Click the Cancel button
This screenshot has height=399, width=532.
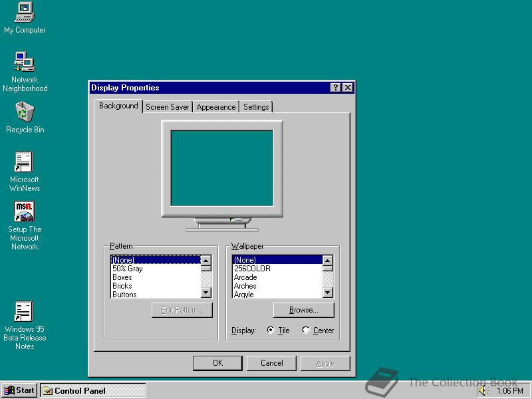(x=271, y=363)
